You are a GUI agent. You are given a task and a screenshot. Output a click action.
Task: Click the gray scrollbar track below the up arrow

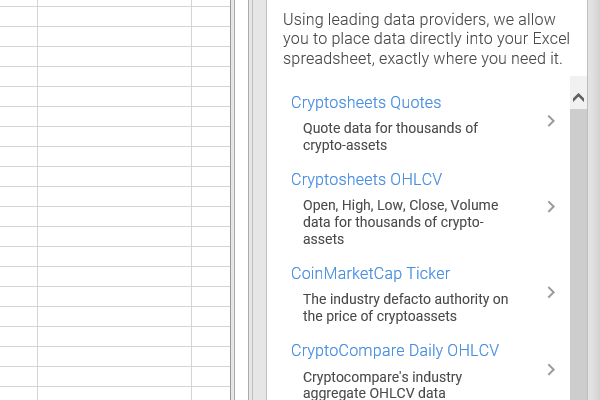578,253
